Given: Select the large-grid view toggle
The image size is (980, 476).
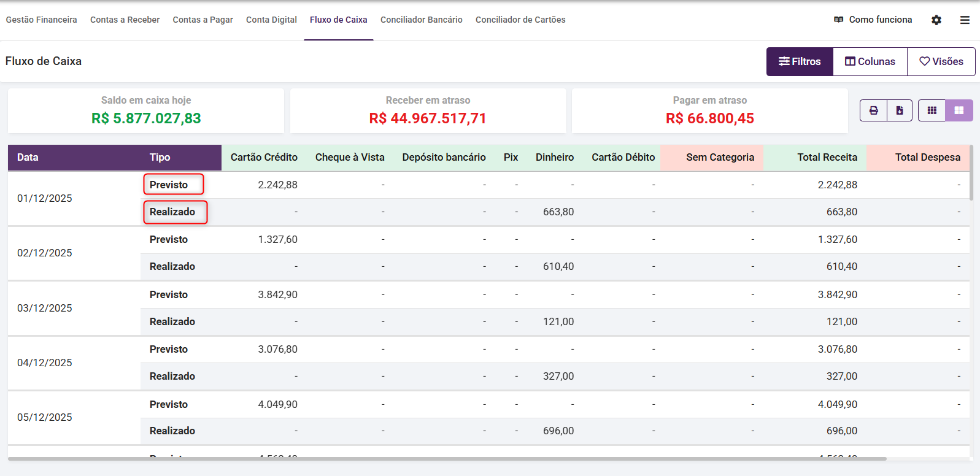Looking at the screenshot, I should (x=959, y=110).
